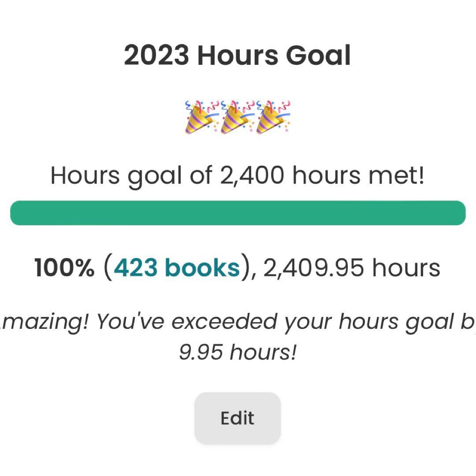The width and height of the screenshot is (476, 476).
Task: Click the bold 100% text
Action: [x=64, y=268]
